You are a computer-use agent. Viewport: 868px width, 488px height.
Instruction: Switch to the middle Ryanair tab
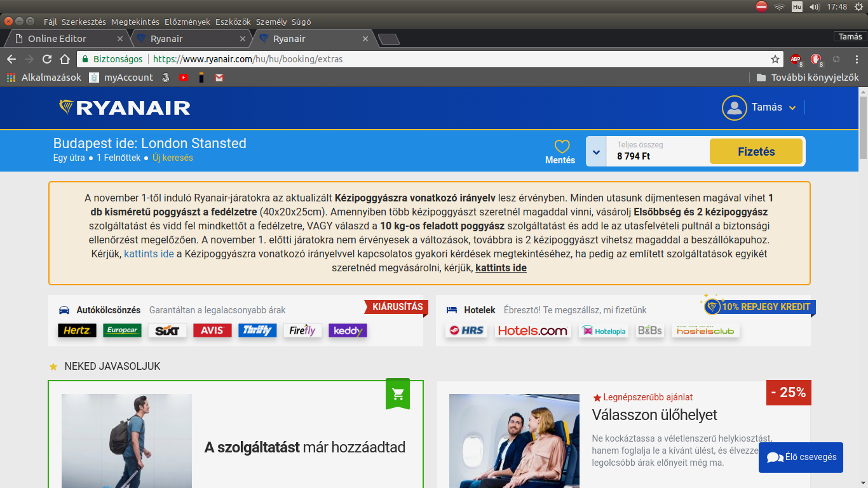[x=191, y=39]
